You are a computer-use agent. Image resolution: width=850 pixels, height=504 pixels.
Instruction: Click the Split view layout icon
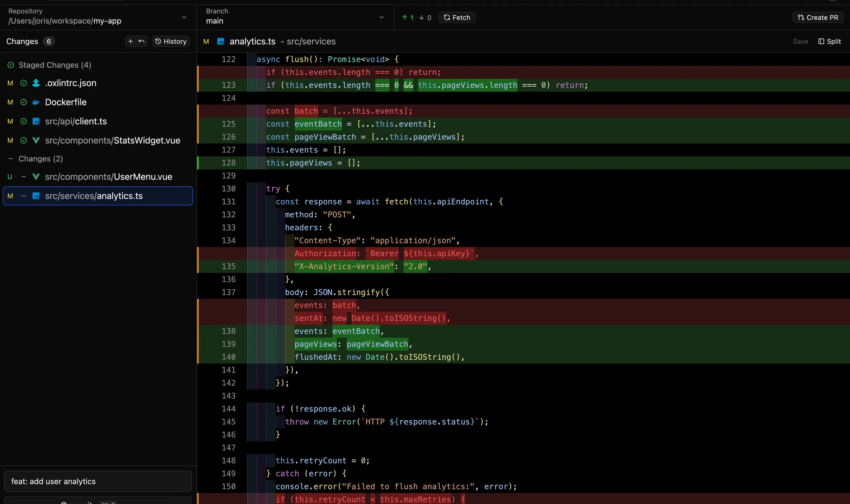pos(821,41)
